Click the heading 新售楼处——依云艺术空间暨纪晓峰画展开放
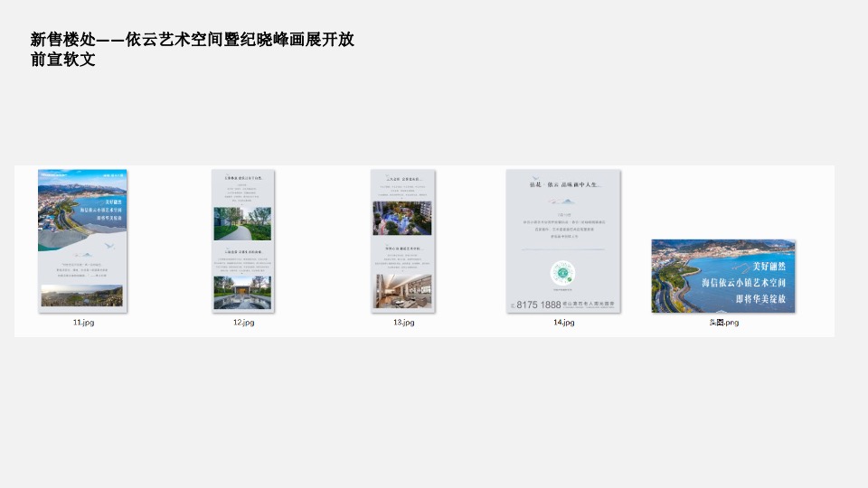This screenshot has width=868, height=488. click(192, 39)
